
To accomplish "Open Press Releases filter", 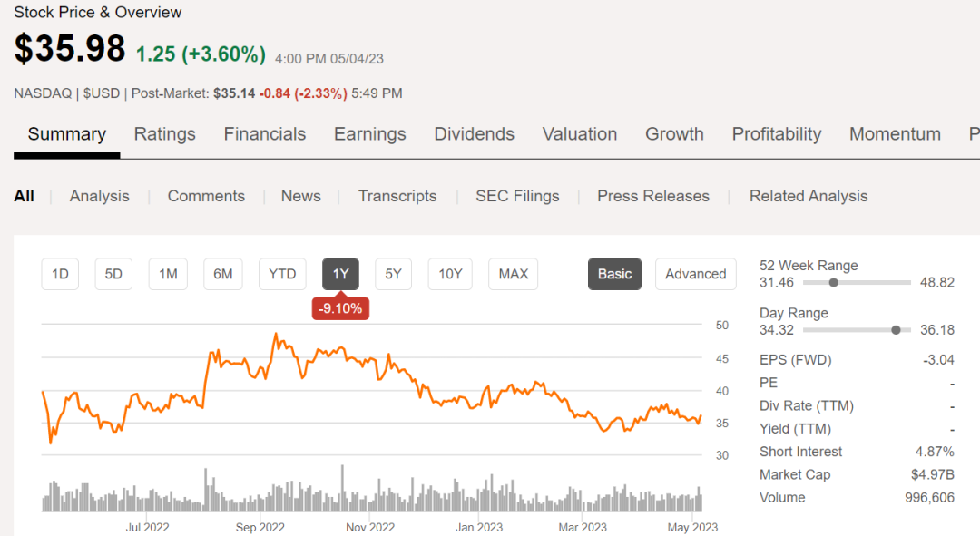I will 653,196.
